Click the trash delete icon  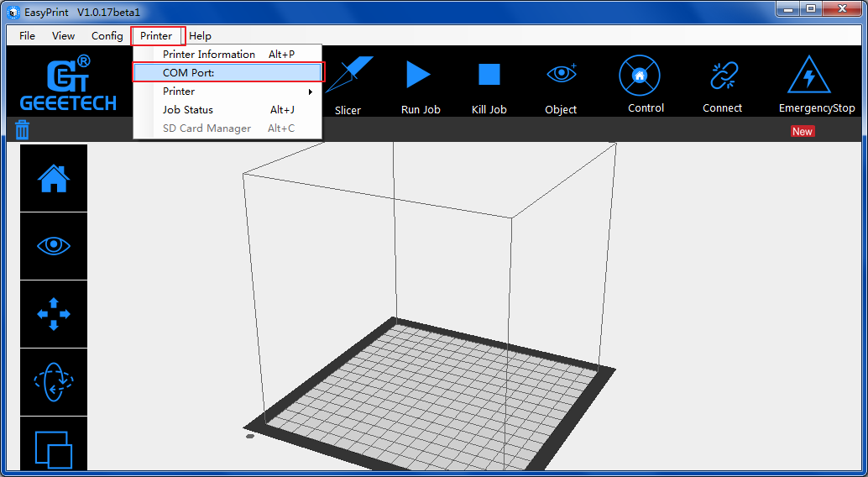pyautogui.click(x=23, y=129)
